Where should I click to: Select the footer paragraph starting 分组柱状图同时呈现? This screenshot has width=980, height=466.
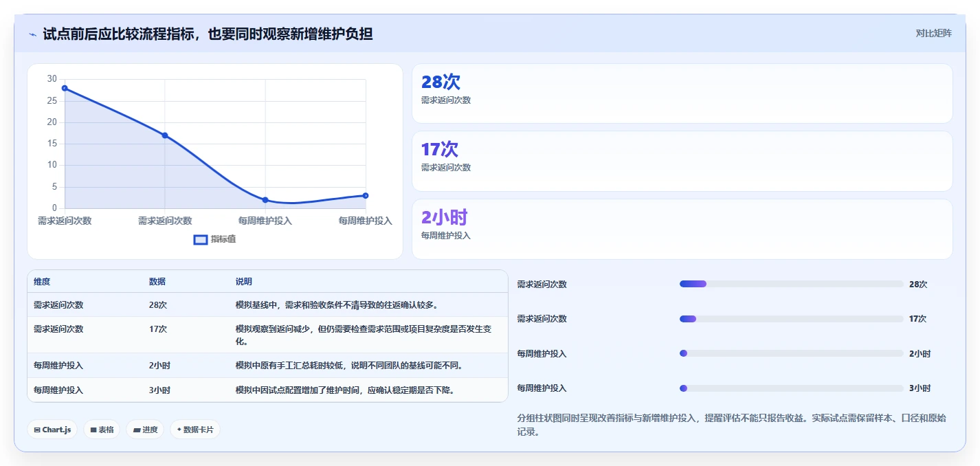pos(732,425)
